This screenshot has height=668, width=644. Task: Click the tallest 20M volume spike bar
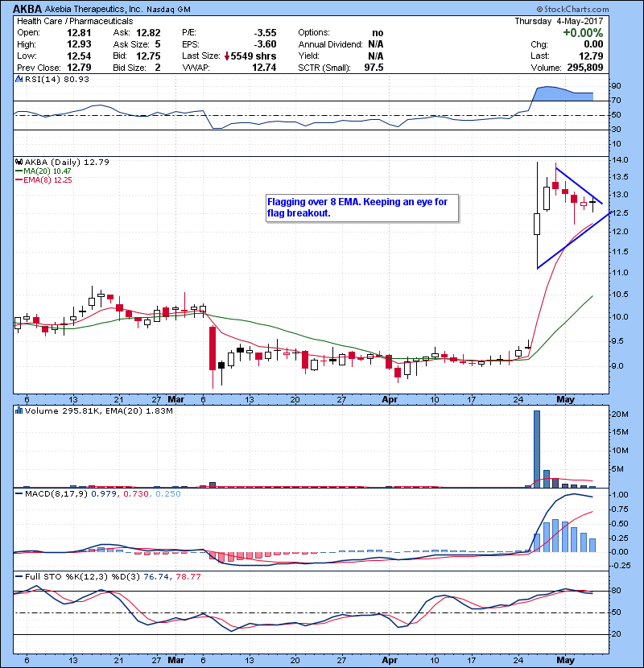pos(537,449)
